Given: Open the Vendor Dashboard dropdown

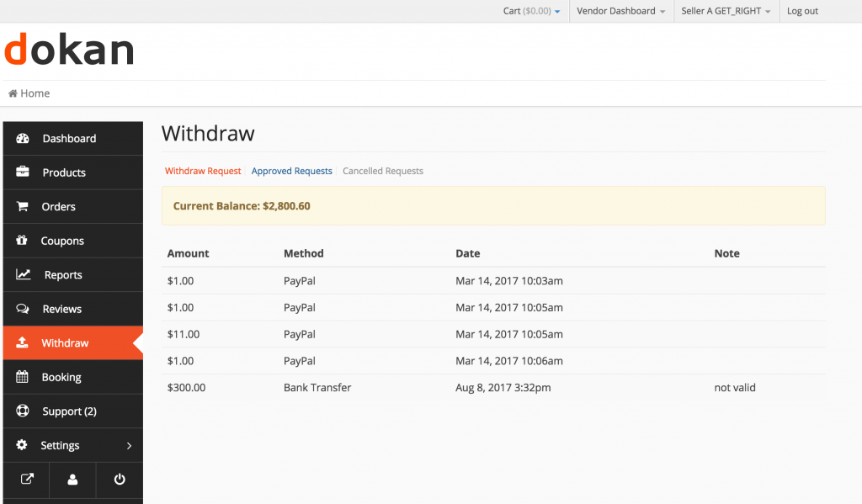Looking at the screenshot, I should pos(620,11).
